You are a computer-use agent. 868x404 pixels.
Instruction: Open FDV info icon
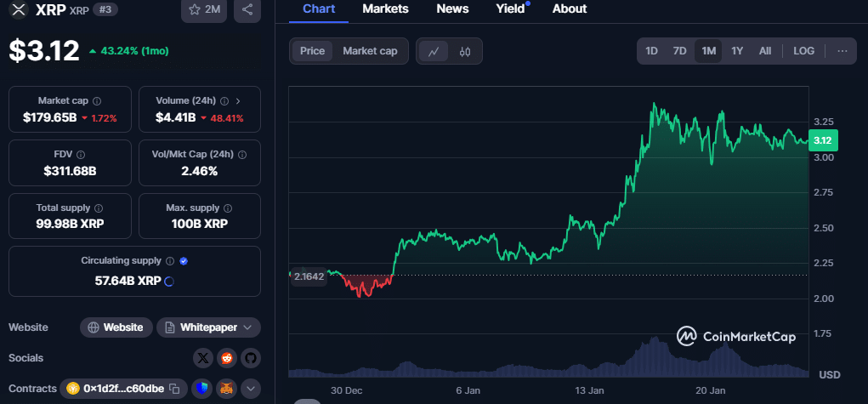(x=81, y=155)
